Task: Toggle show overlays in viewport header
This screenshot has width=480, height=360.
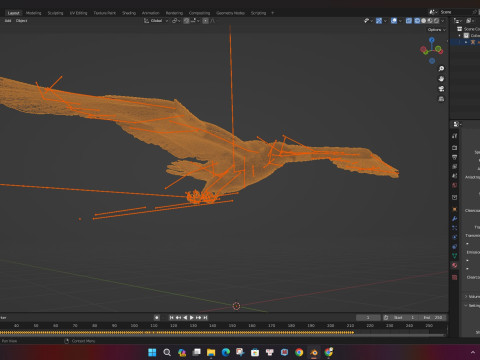Action: pos(394,21)
